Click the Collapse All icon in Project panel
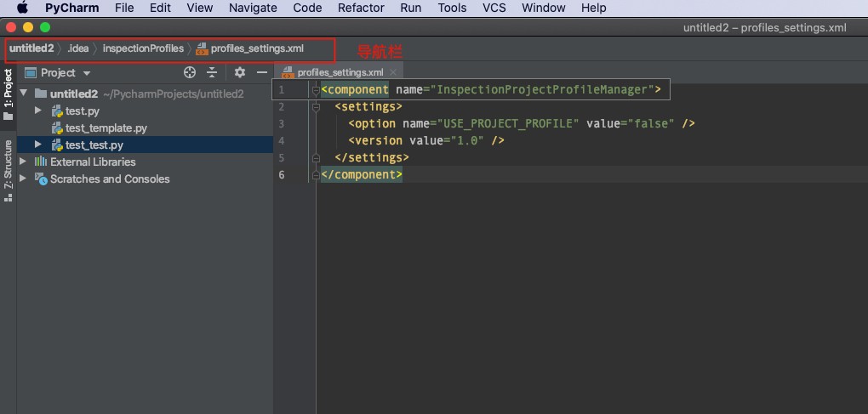 (x=212, y=72)
